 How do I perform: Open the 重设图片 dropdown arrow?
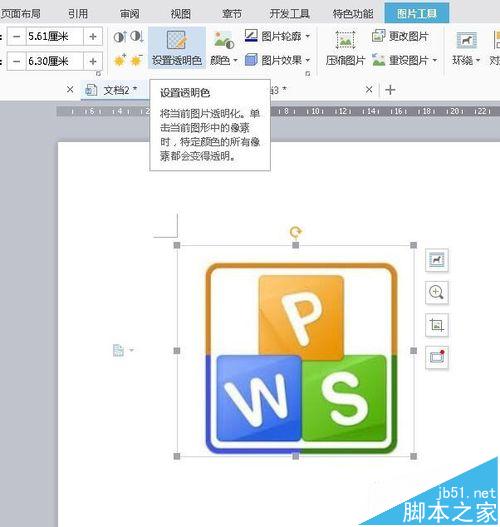[x=435, y=60]
